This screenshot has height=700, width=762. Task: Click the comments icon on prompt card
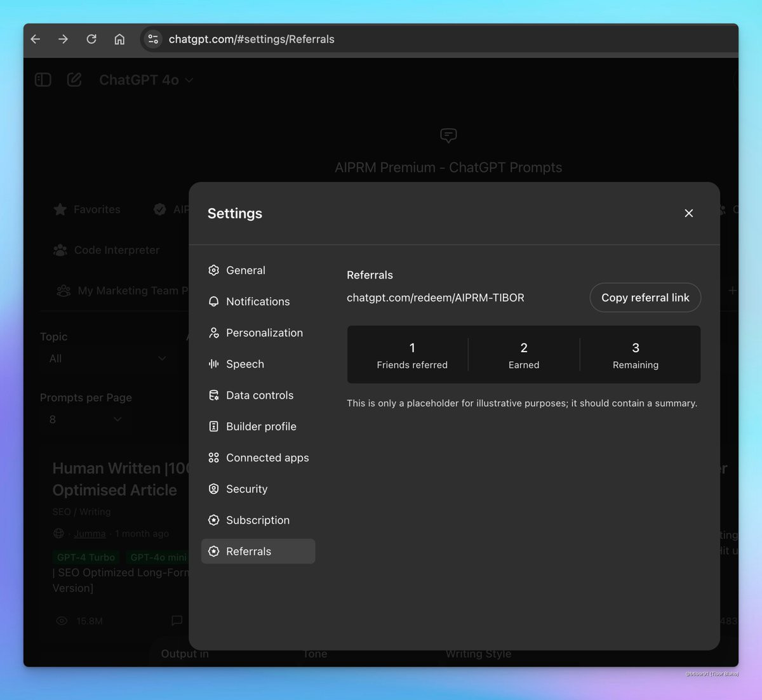point(177,620)
